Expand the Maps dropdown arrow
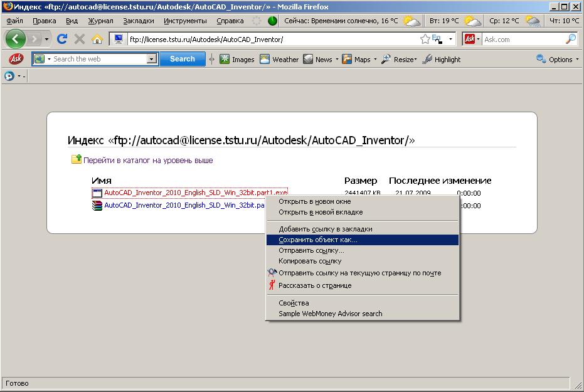The image size is (584, 392). tap(375, 59)
